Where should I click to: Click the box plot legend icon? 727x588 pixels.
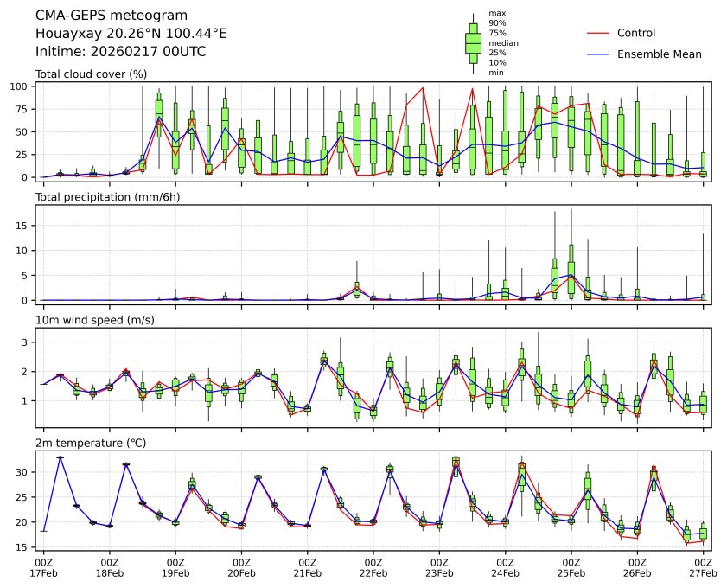pyautogui.click(x=473, y=42)
